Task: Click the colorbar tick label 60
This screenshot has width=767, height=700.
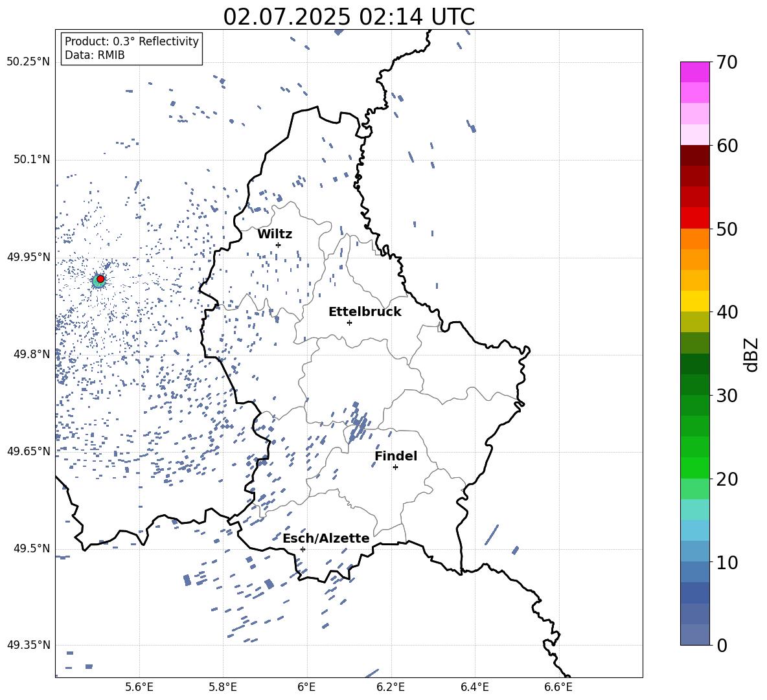Action: click(727, 146)
